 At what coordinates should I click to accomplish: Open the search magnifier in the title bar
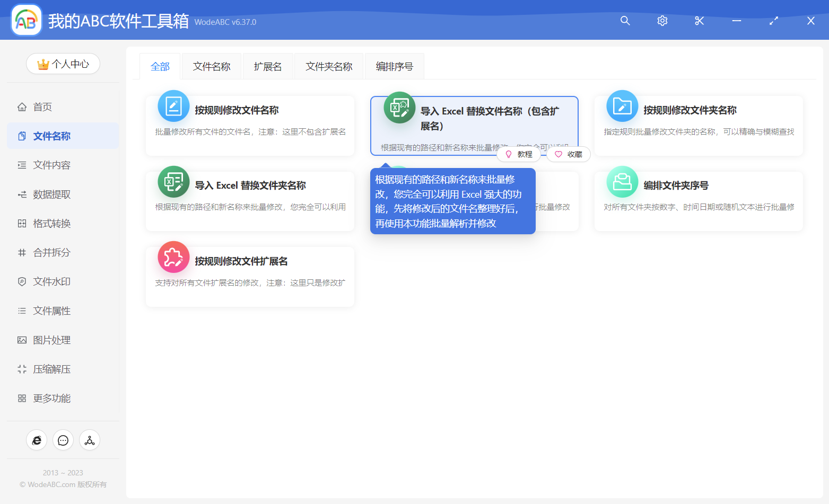(625, 21)
